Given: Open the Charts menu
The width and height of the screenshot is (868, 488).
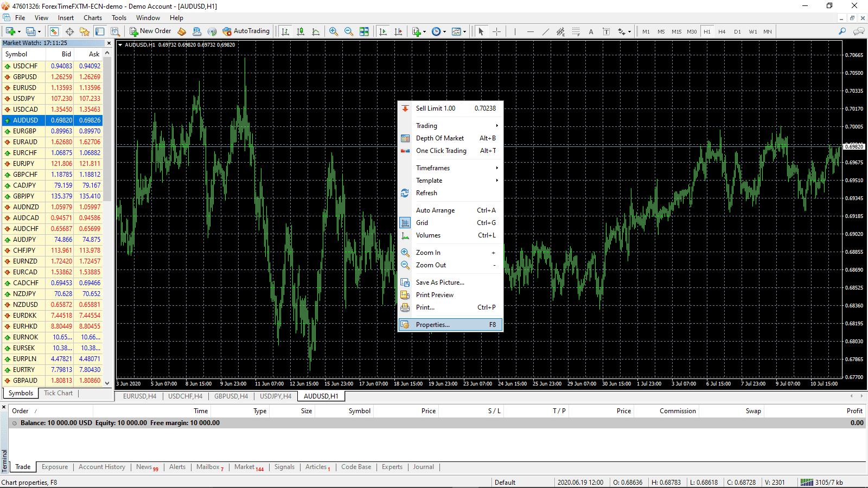Looking at the screenshot, I should click(x=92, y=17).
